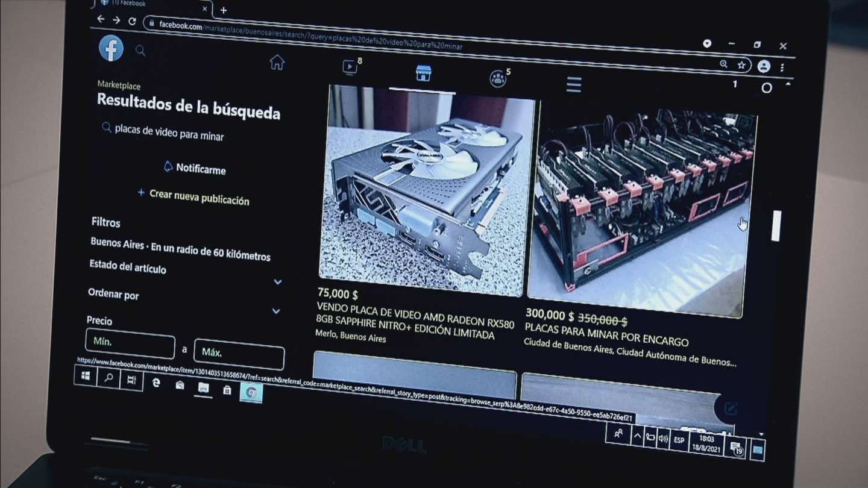Expand the Ordenar por filter
Viewport: 868px width, 488px height.
[184, 302]
